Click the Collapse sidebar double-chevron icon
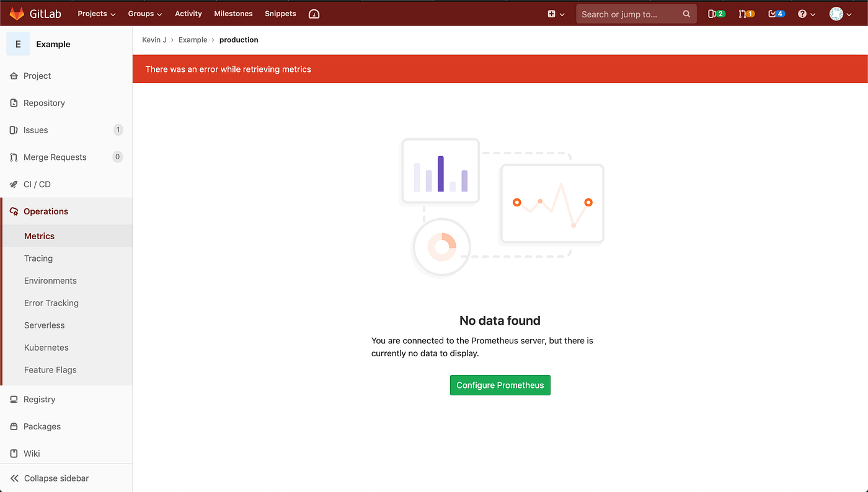The height and width of the screenshot is (492, 868). pos(14,478)
